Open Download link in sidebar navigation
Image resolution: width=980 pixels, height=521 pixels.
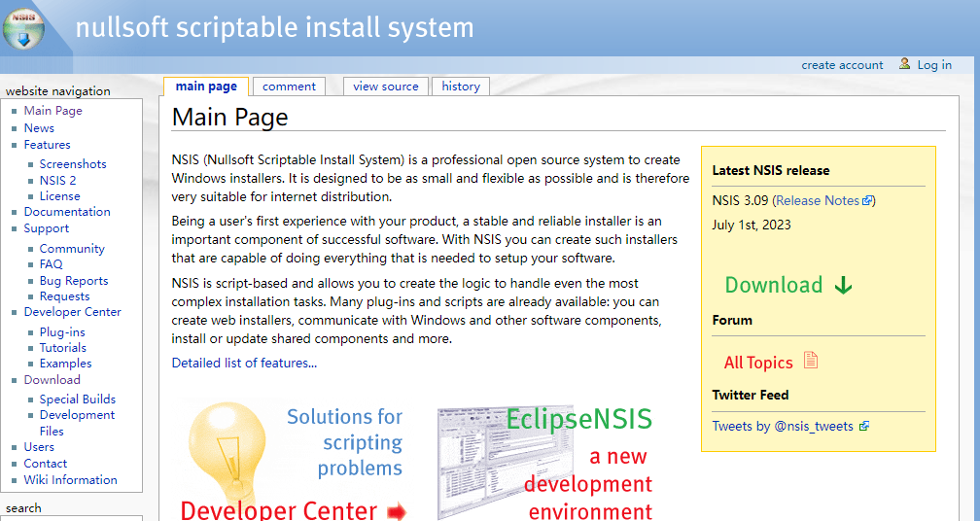point(52,380)
